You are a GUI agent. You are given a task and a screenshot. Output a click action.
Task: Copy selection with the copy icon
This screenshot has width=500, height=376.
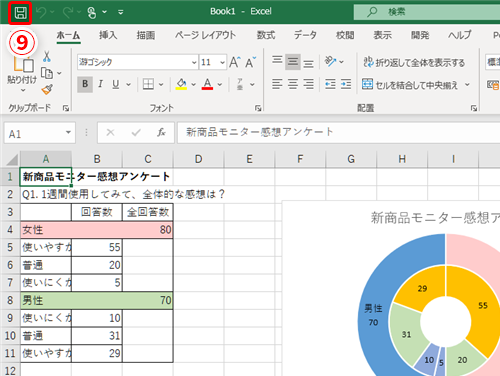(x=47, y=73)
